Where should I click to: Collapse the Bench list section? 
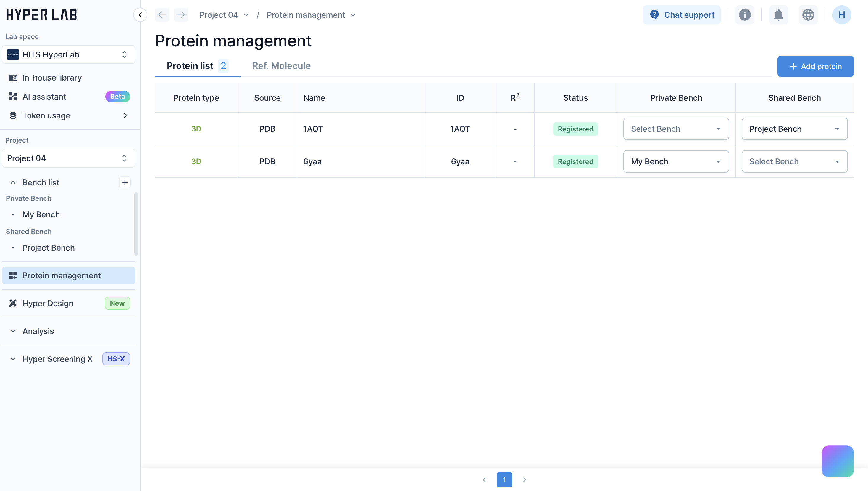pyautogui.click(x=13, y=182)
